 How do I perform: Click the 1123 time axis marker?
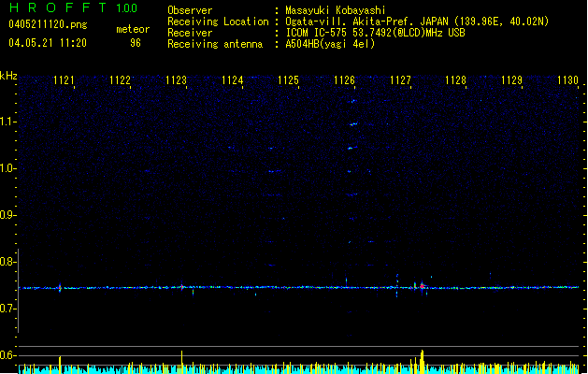(176, 79)
